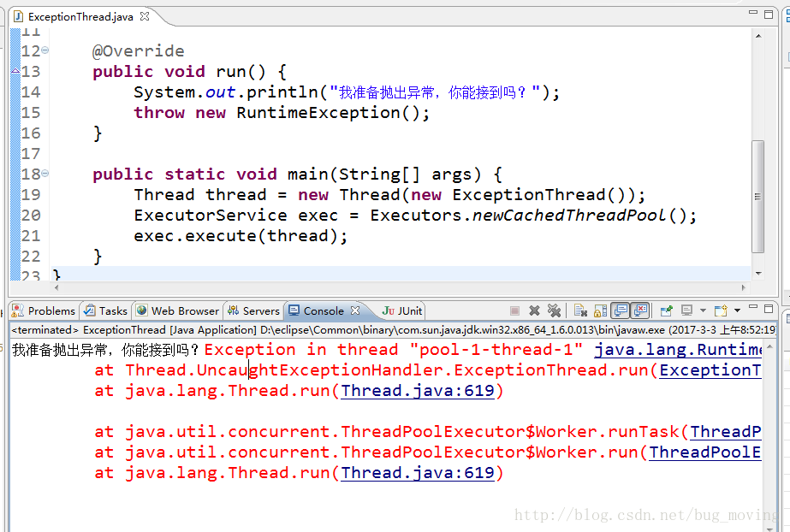Click the editor scroll down arrow
The width and height of the screenshot is (790, 532).
[x=758, y=274]
